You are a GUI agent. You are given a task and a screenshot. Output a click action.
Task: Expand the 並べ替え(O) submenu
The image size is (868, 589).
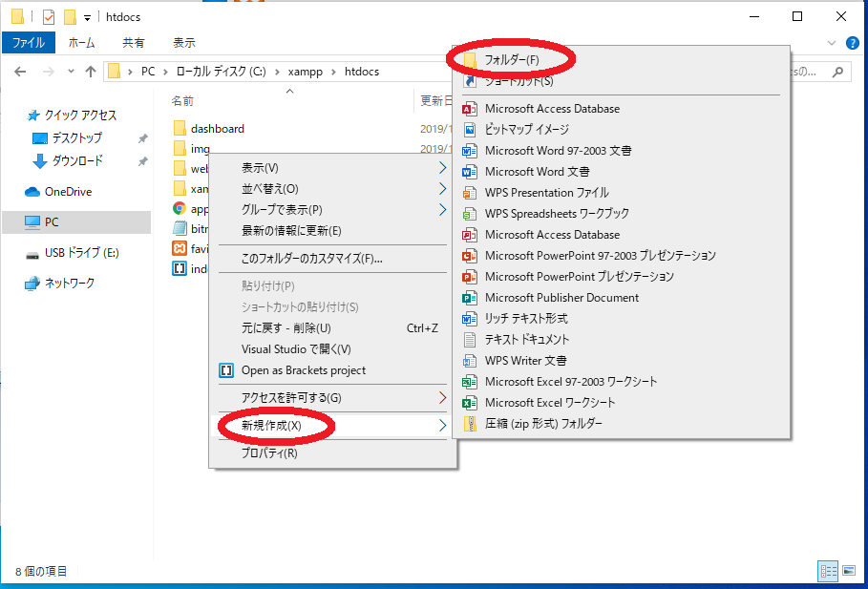click(x=442, y=189)
